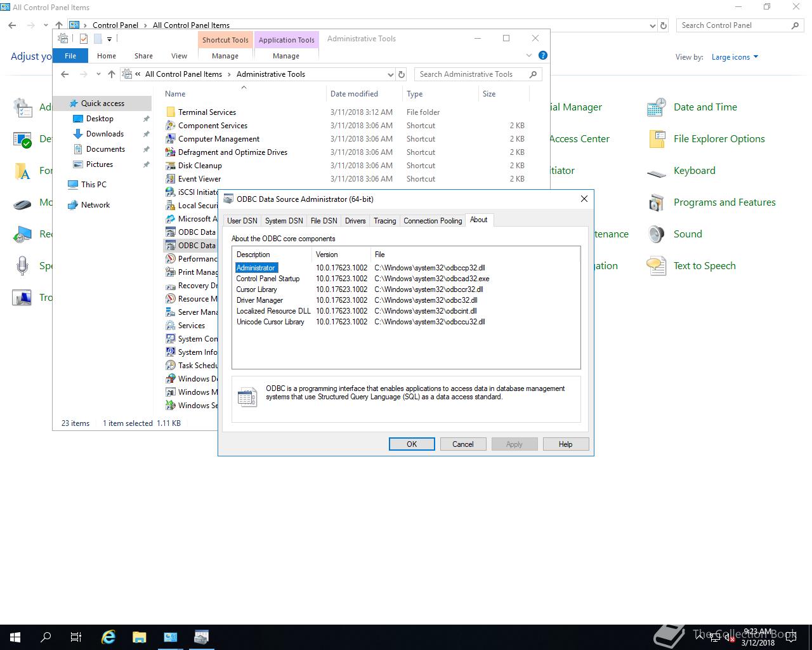The height and width of the screenshot is (650, 812).
Task: Click OK in ODBC dialog
Action: [x=412, y=444]
